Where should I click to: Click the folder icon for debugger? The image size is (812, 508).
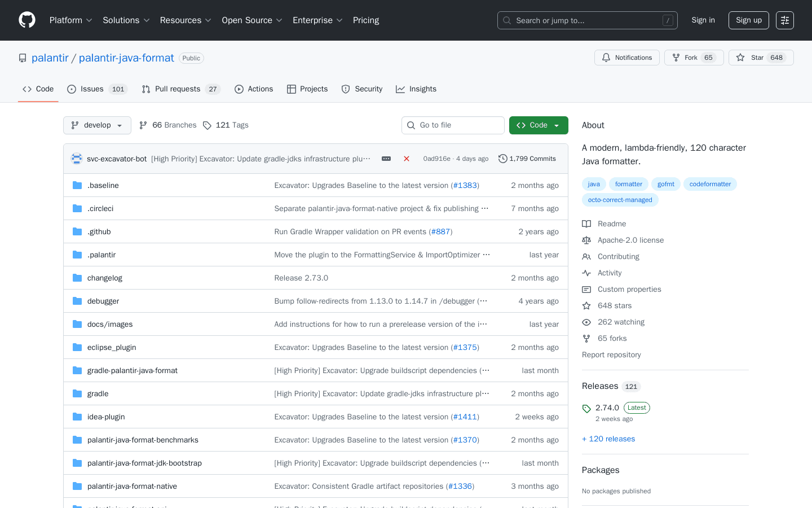point(77,301)
